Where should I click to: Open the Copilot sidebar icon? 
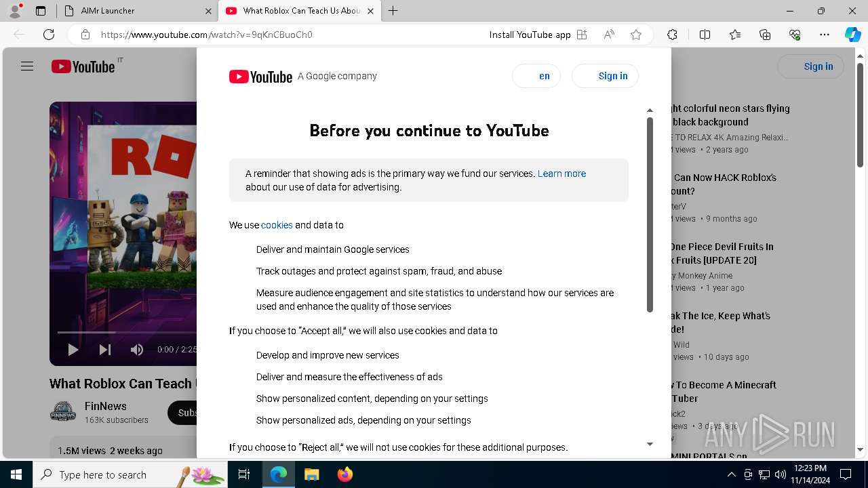[x=853, y=35]
